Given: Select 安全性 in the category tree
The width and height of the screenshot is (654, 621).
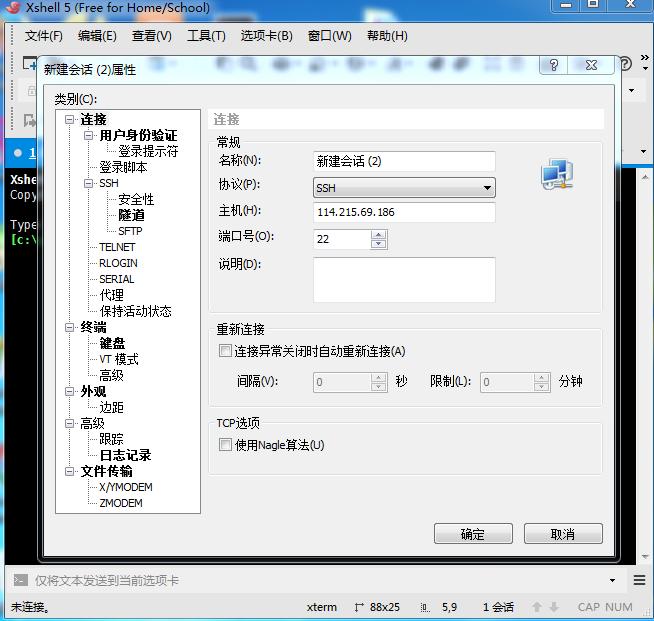Looking at the screenshot, I should pyautogui.click(x=136, y=199).
